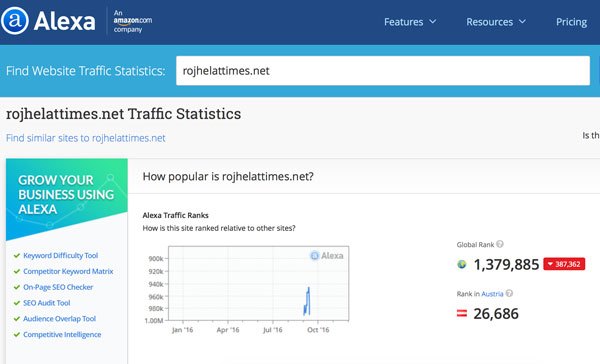Click the globe icon beside global rank

462,264
